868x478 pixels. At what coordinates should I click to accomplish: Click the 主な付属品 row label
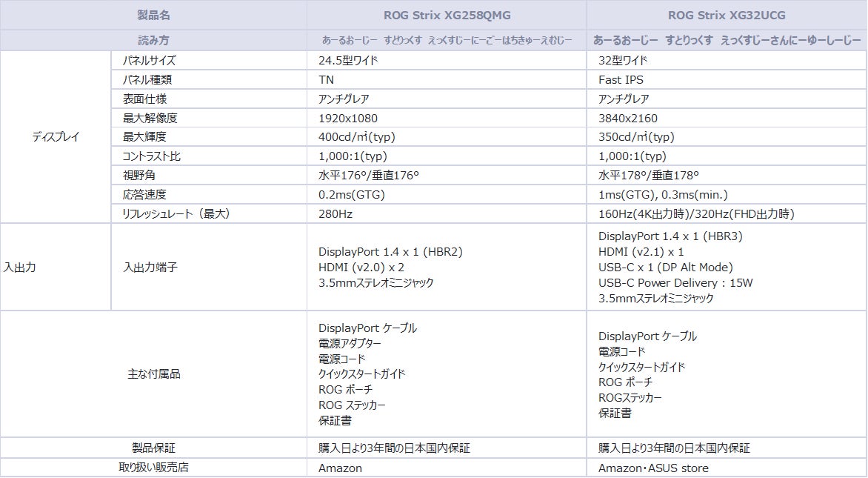click(x=154, y=374)
